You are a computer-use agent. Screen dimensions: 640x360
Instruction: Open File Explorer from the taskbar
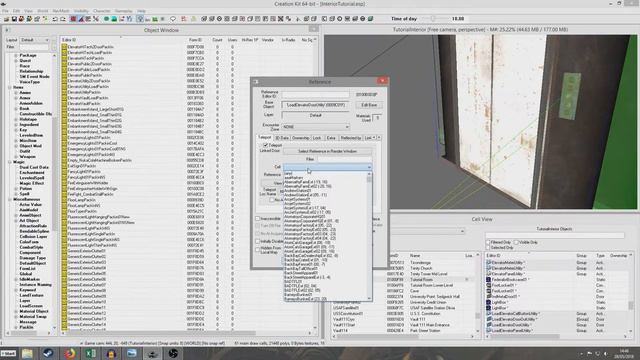(27, 353)
